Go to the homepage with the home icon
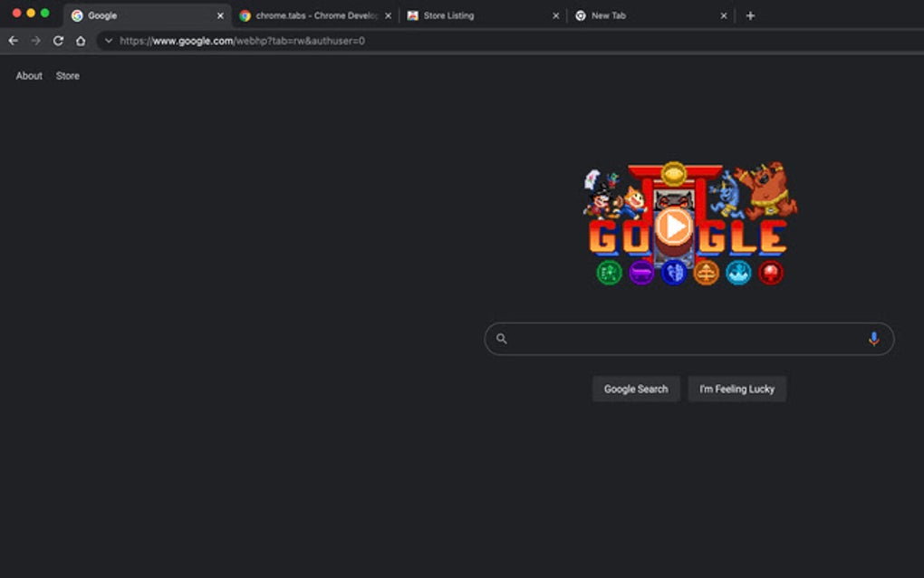The height and width of the screenshot is (578, 924). (80, 40)
